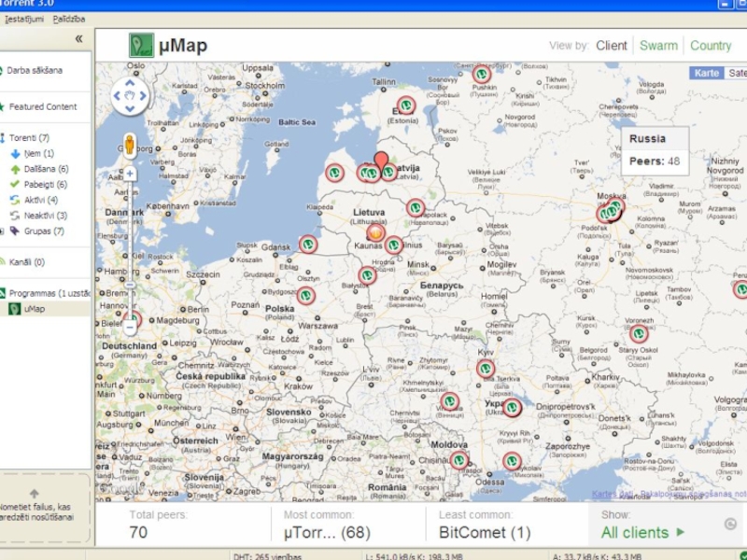747x560 pixels.
Task: Click the peer marker near Voronezh
Action: point(639,334)
